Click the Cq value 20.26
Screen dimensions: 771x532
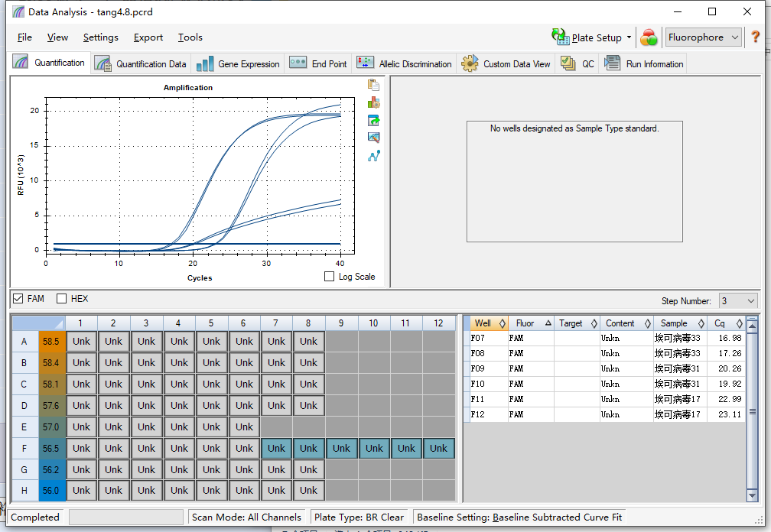coord(729,368)
